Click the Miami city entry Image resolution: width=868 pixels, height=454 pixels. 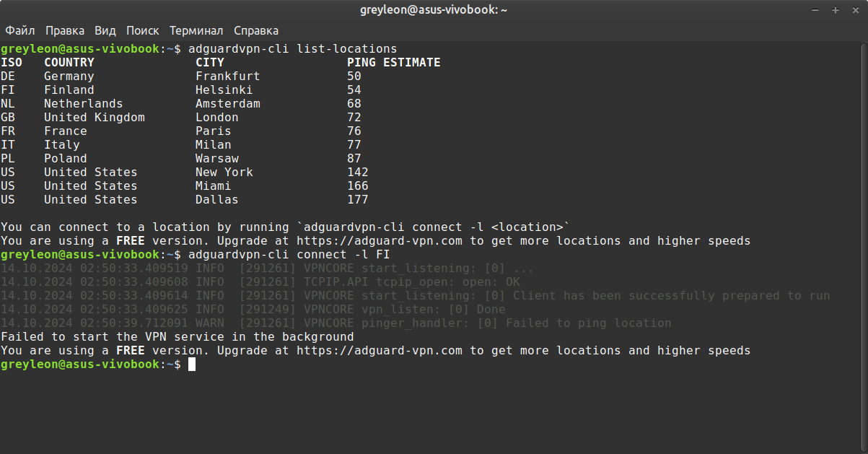[214, 186]
